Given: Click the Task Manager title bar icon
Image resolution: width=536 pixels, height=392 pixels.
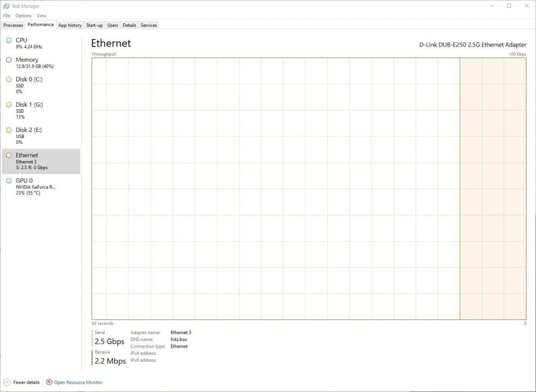Looking at the screenshot, I should [6, 6].
